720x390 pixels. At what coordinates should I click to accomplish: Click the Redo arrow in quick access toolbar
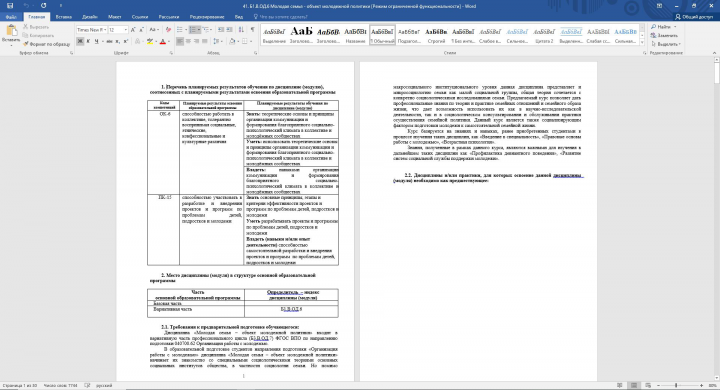point(43,6)
